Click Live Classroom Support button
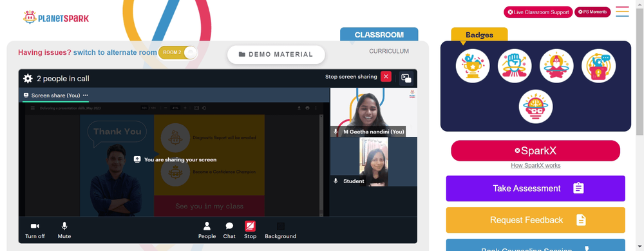The height and width of the screenshot is (251, 644). pyautogui.click(x=538, y=12)
